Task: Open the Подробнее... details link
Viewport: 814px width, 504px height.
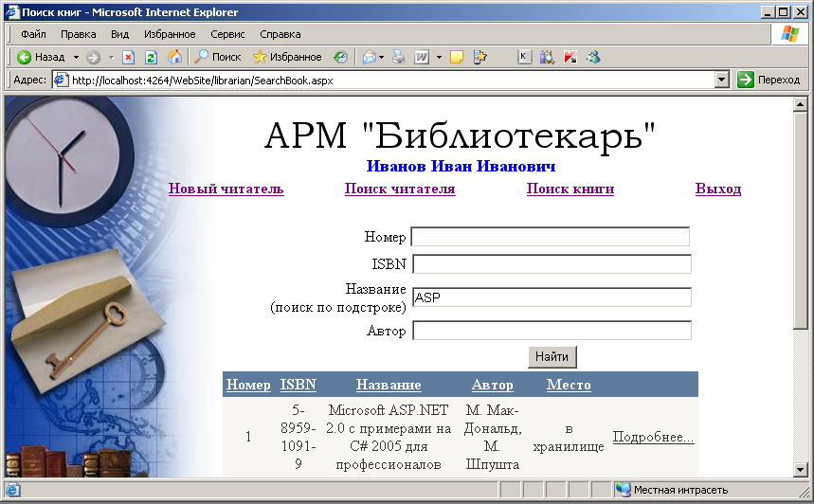Action: pos(653,437)
